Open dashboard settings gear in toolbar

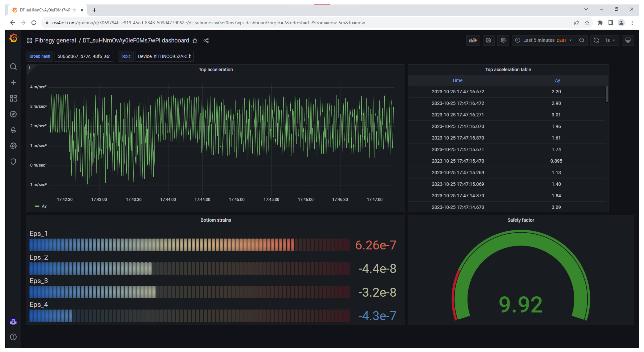[x=503, y=40]
